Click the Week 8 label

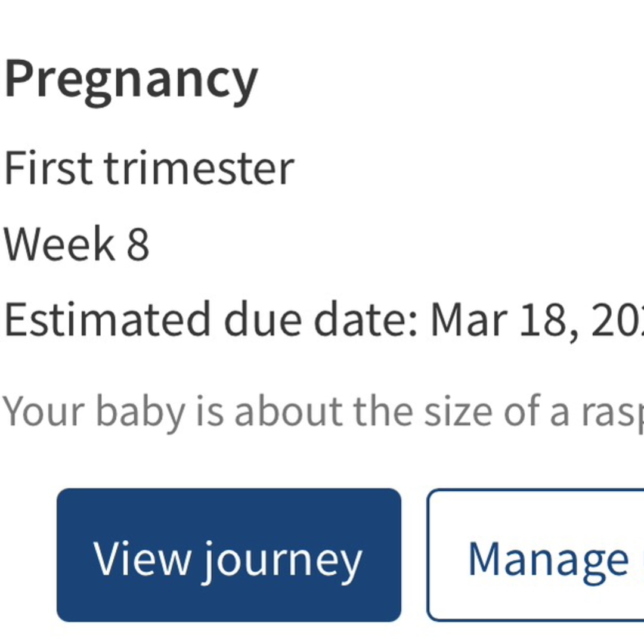76,243
